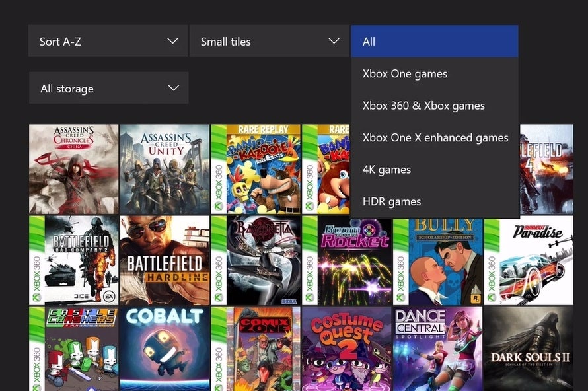
Task: Filter by HDR games
Action: click(435, 201)
